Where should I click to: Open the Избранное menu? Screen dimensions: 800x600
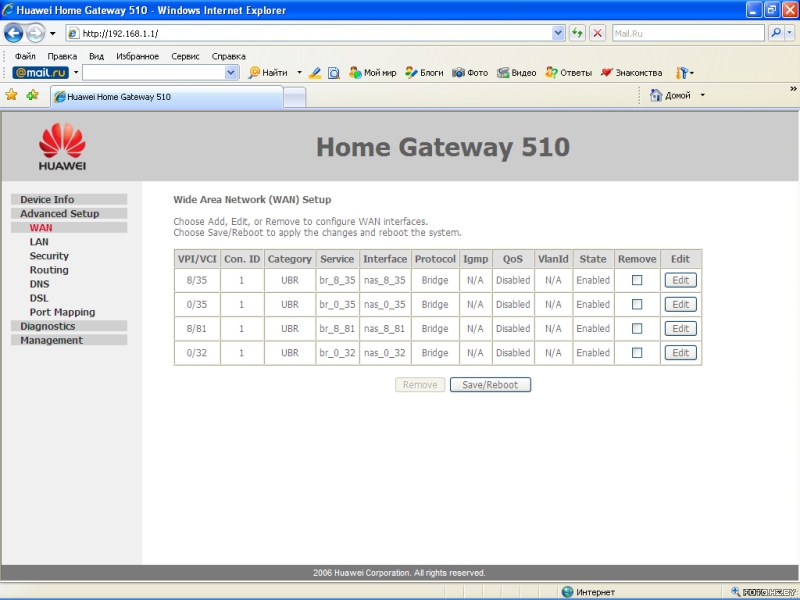click(x=137, y=56)
